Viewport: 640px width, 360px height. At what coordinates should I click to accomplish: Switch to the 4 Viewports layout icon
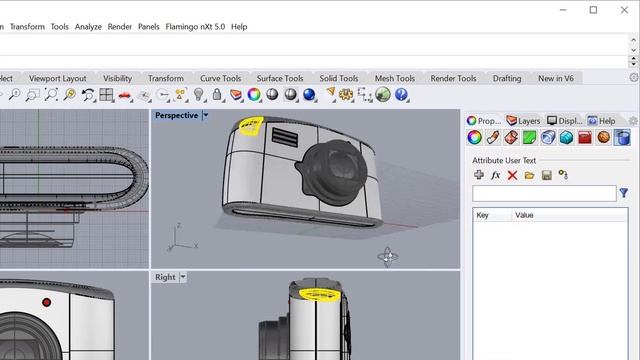(x=106, y=95)
